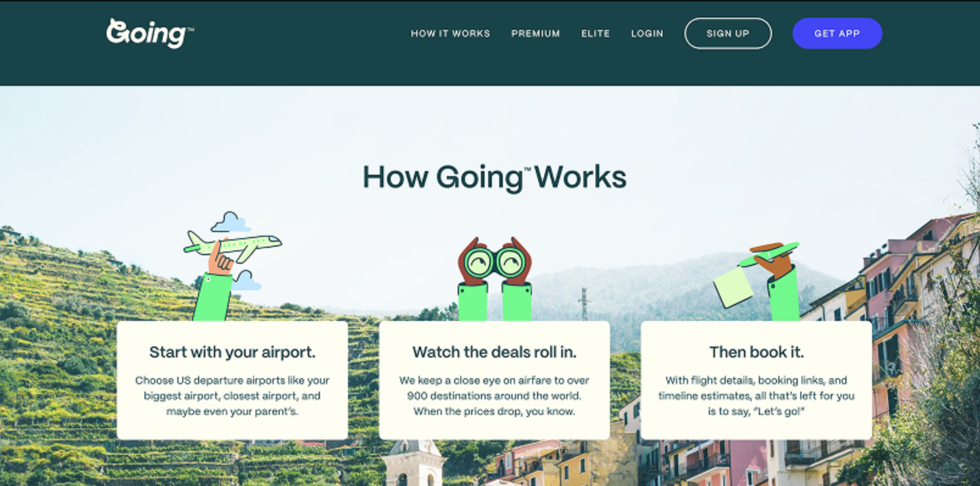Click the church tower in background photo
The width and height of the screenshot is (980, 486).
[413, 463]
